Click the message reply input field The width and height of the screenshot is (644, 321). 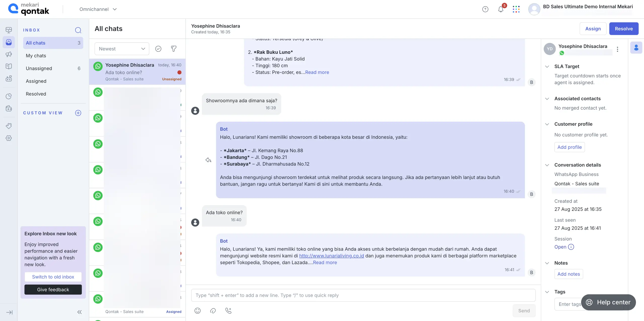click(x=363, y=295)
